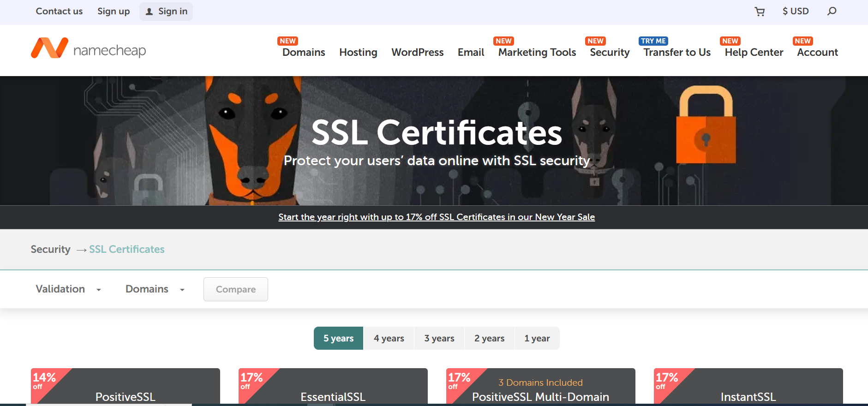This screenshot has height=406, width=868.
Task: Open the Security menu
Action: 610,52
